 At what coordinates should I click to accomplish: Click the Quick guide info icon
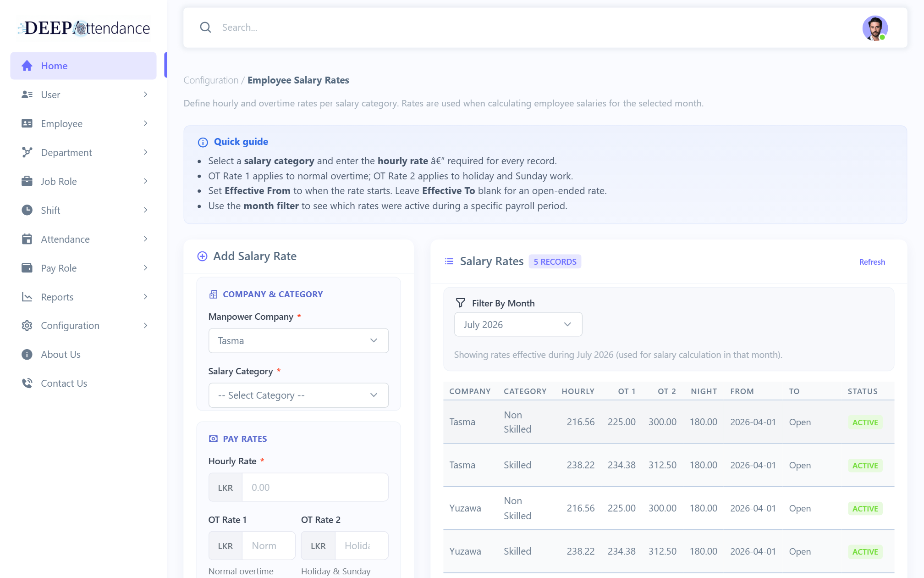(x=203, y=142)
